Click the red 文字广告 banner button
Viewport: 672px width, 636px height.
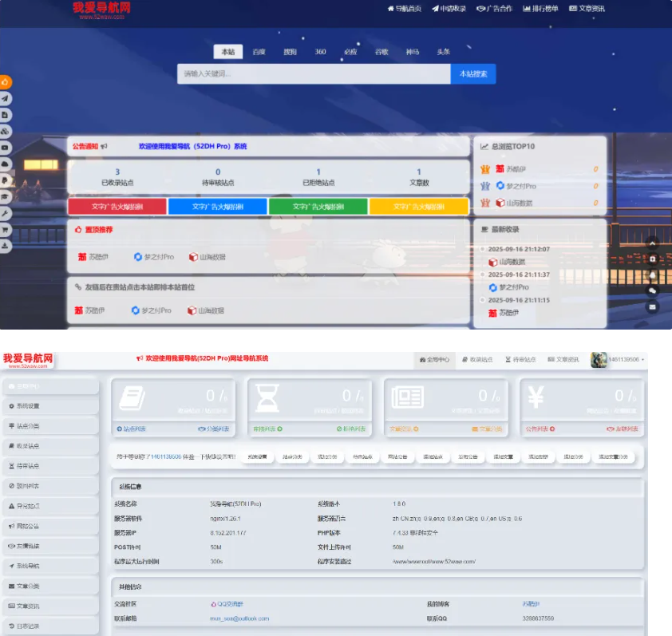[117, 207]
